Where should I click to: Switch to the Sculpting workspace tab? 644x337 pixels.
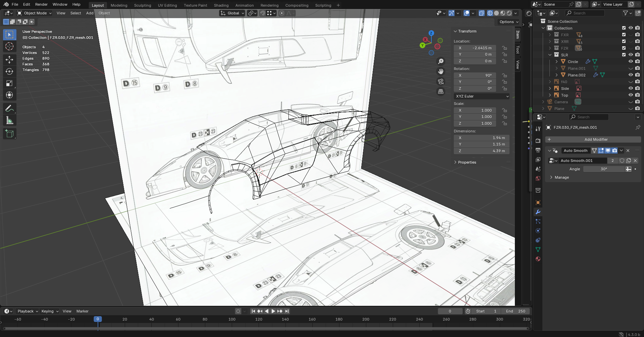143,5
